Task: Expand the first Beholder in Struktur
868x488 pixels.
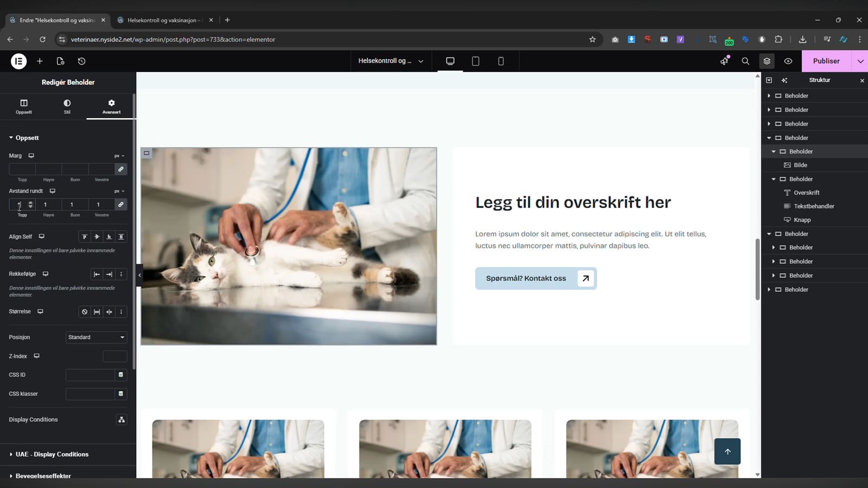Action: click(769, 96)
